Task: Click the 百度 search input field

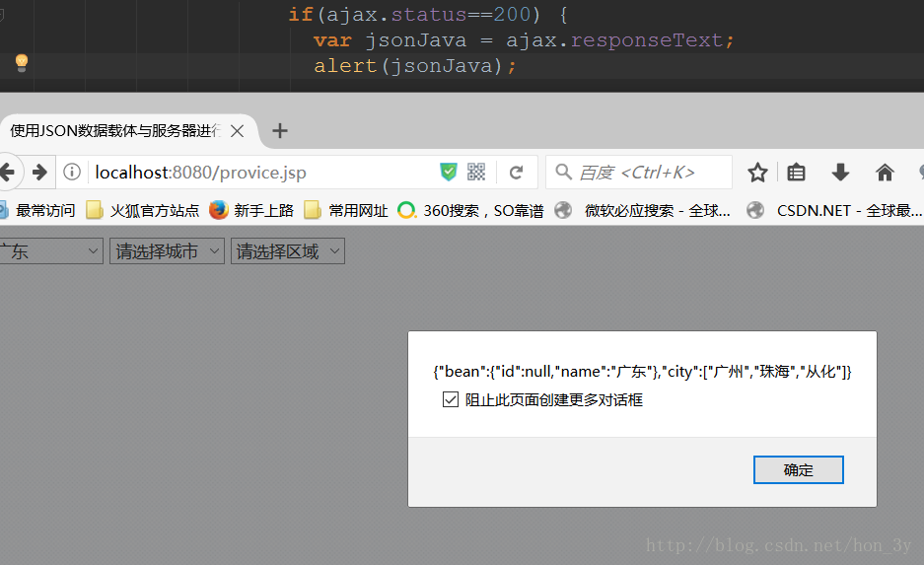Action: 651,173
